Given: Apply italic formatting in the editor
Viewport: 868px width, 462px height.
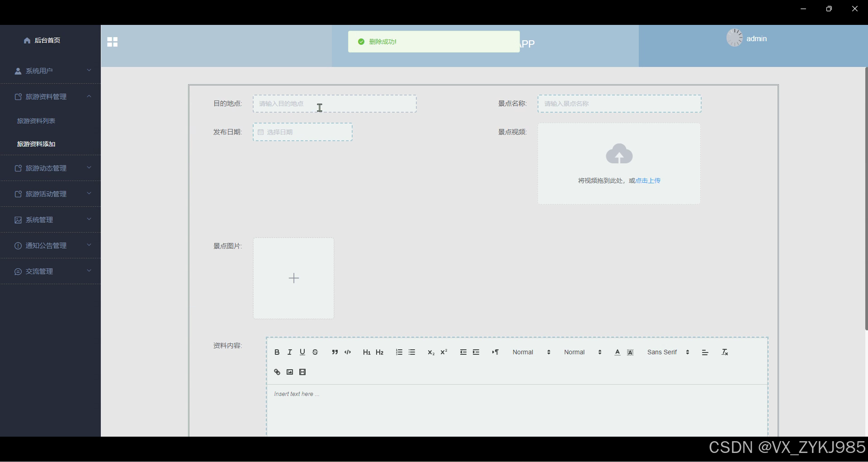Looking at the screenshot, I should (290, 352).
